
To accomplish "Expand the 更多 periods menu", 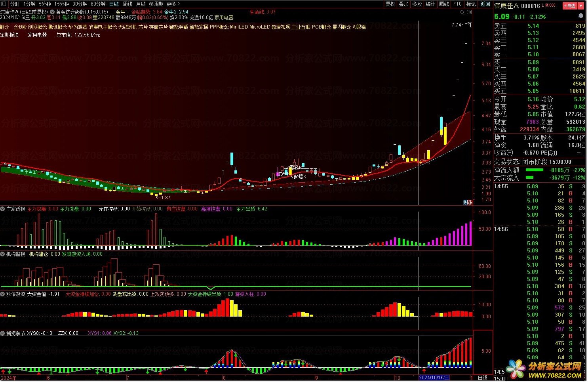I will [173, 4].
